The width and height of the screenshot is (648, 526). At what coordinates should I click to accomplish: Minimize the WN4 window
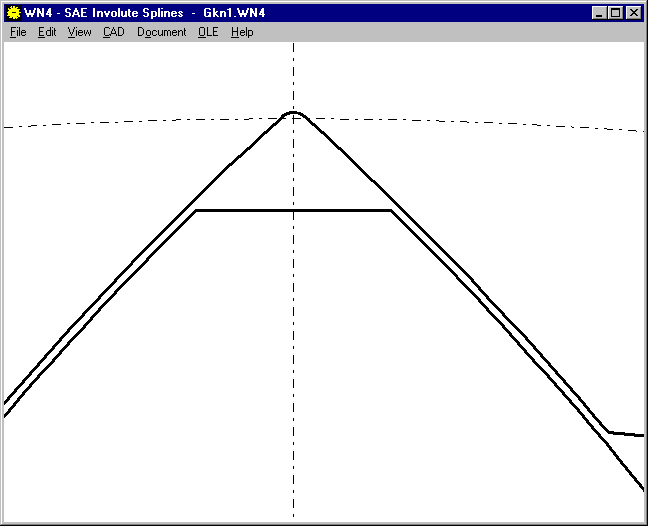coord(599,13)
